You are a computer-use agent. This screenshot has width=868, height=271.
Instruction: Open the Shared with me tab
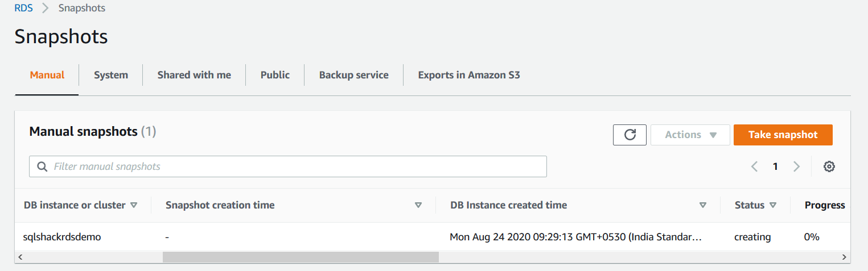pos(194,75)
